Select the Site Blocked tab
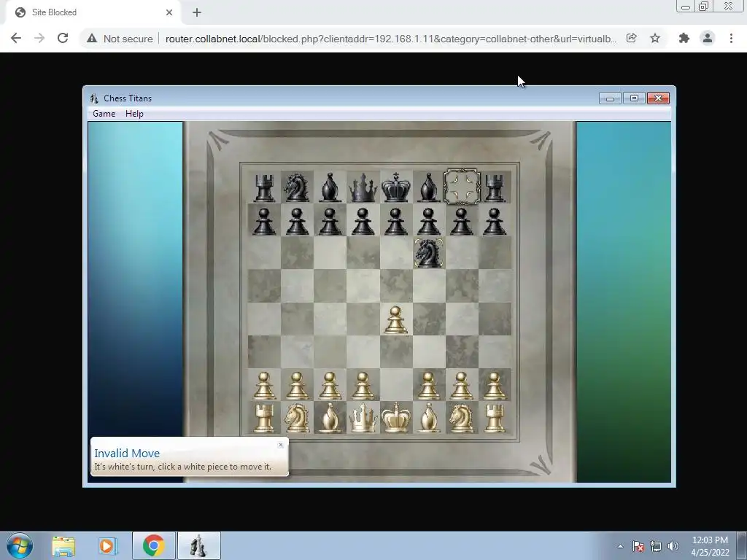The height and width of the screenshot is (560, 747). (93, 12)
